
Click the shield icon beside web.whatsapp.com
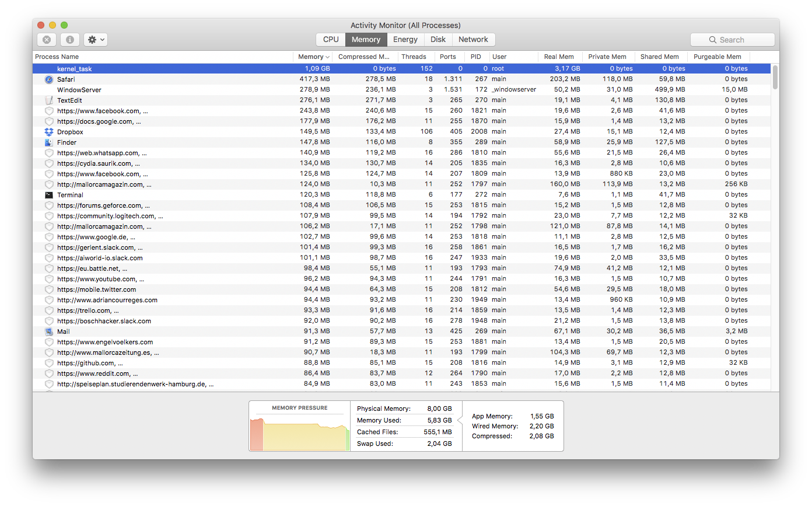[x=49, y=153]
